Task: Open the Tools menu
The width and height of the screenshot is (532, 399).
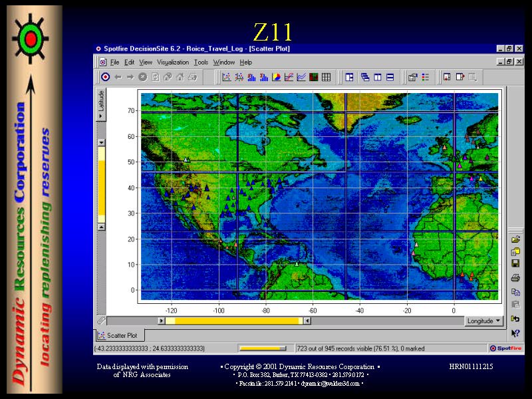Action: 201,63
